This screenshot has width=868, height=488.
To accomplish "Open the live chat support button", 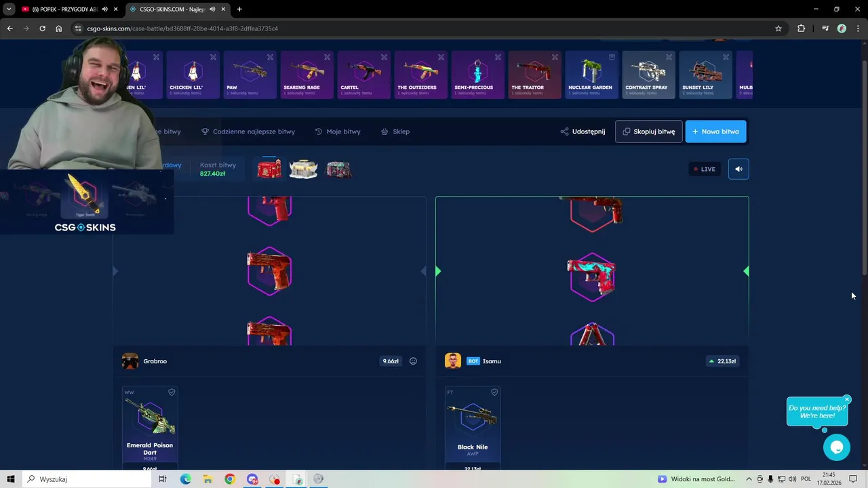I will (836, 447).
